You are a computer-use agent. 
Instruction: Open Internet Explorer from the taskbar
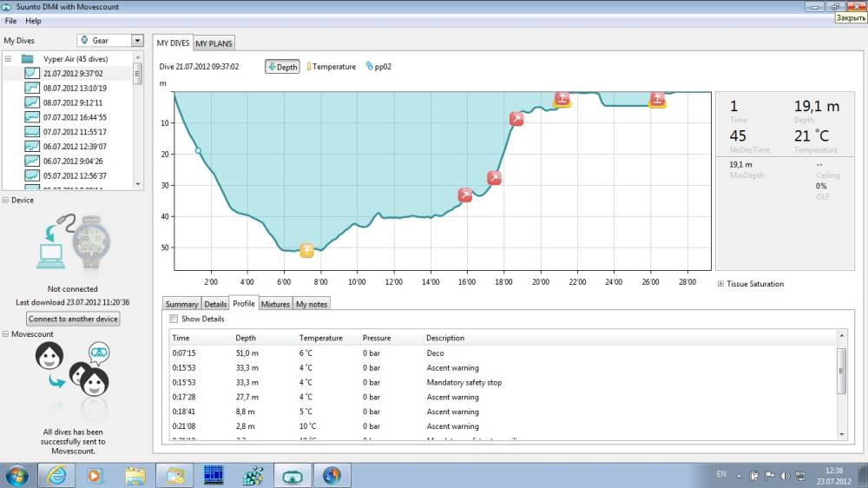(56, 475)
